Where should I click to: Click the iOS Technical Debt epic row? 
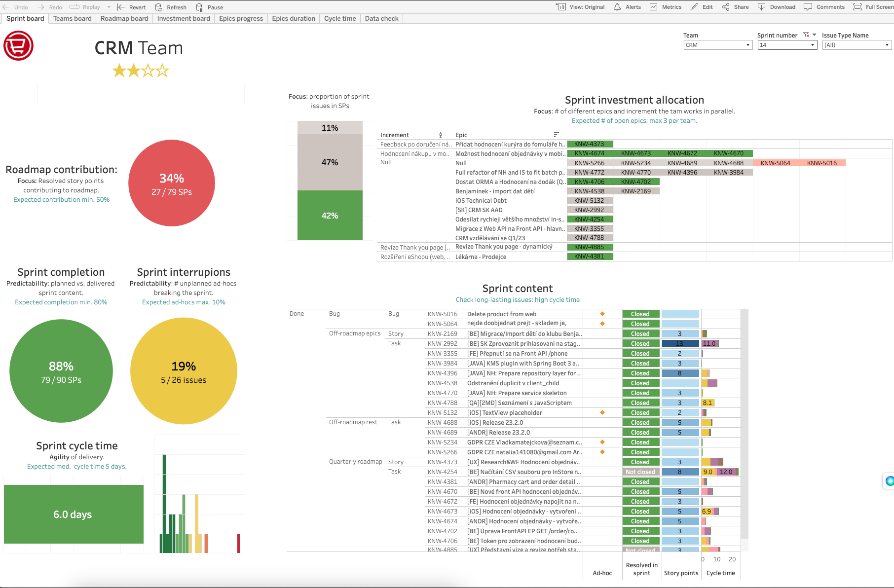pyautogui.click(x=481, y=200)
